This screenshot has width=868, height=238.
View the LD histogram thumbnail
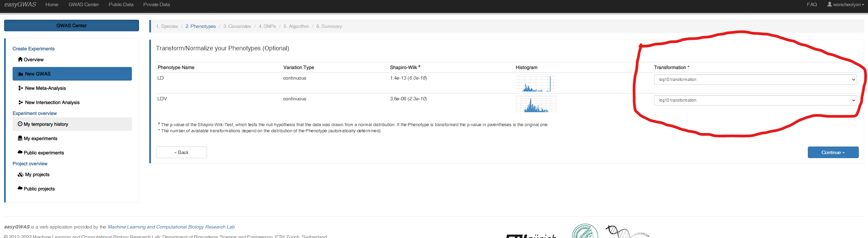tap(536, 83)
